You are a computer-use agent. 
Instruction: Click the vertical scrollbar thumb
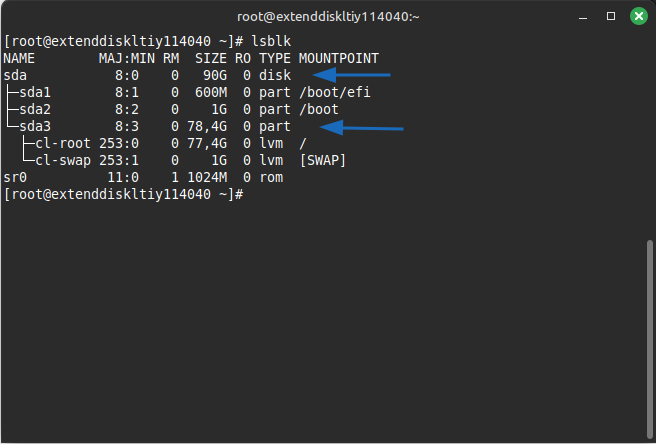[x=650, y=330]
